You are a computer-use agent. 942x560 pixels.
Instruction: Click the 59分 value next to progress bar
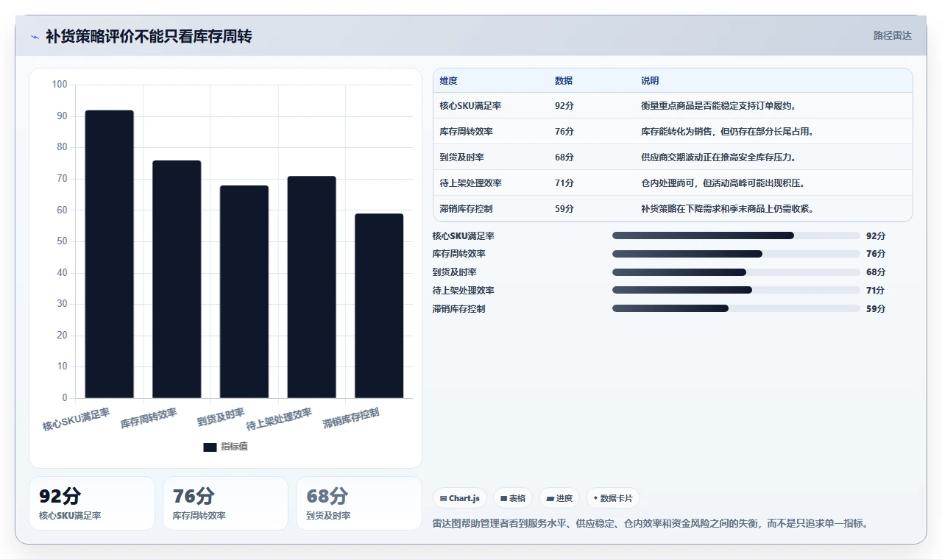point(876,309)
